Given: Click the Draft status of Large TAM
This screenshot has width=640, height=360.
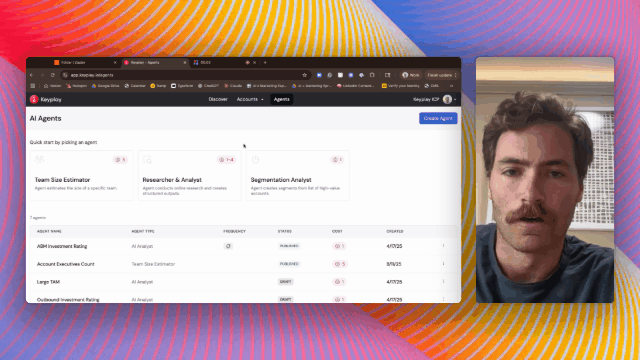Looking at the screenshot, I should click(285, 282).
